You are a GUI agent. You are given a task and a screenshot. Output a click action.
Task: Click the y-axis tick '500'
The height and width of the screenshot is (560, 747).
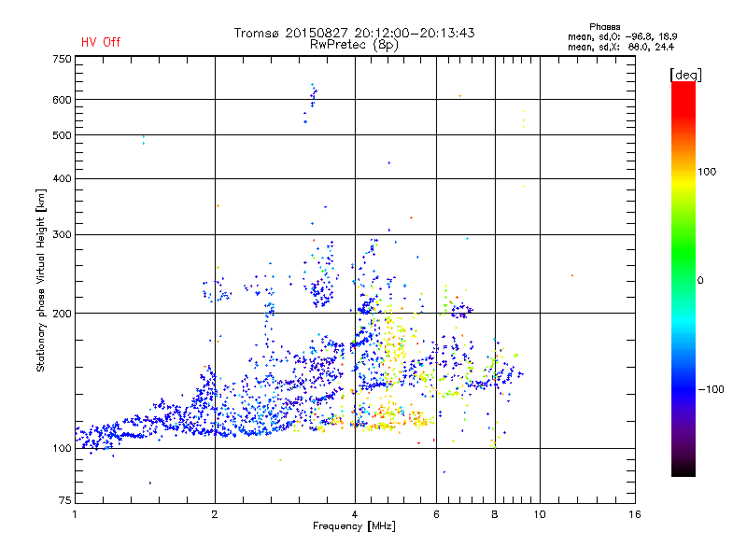click(x=62, y=135)
